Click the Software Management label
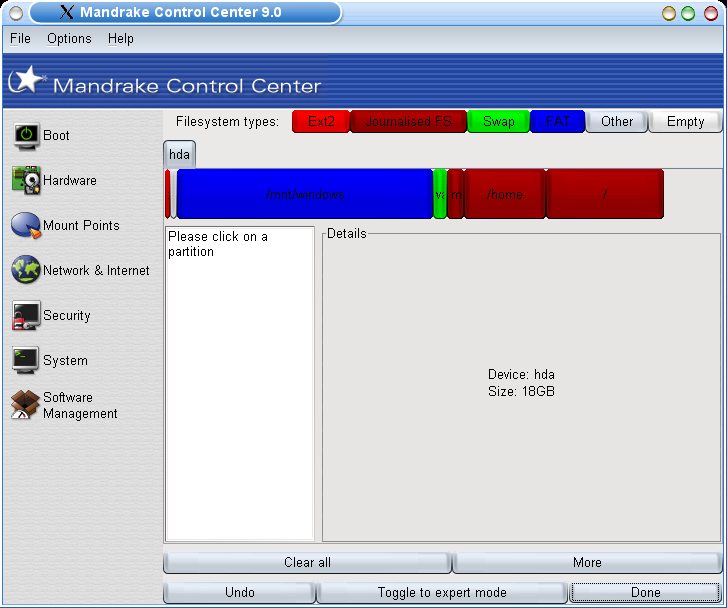727x608 pixels. [x=80, y=405]
